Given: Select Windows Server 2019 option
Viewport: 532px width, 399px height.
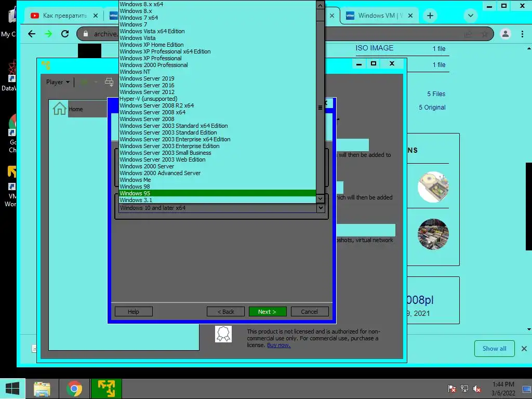Looking at the screenshot, I should click(x=217, y=78).
